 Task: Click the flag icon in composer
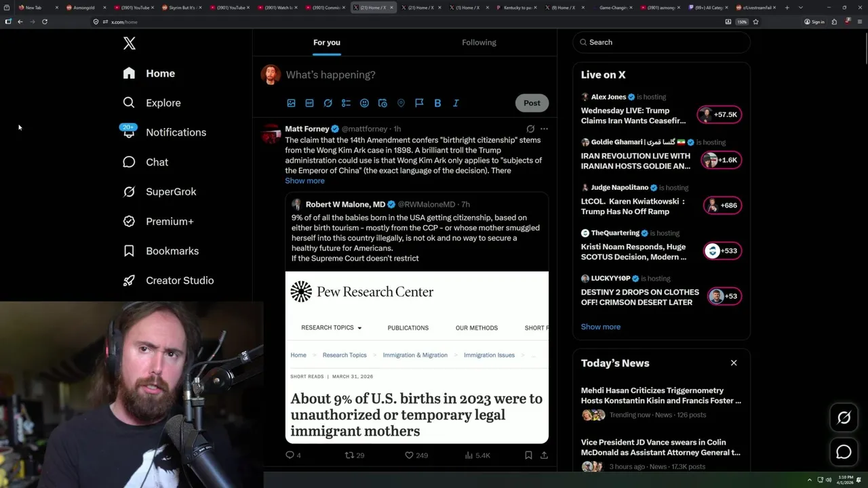419,103
